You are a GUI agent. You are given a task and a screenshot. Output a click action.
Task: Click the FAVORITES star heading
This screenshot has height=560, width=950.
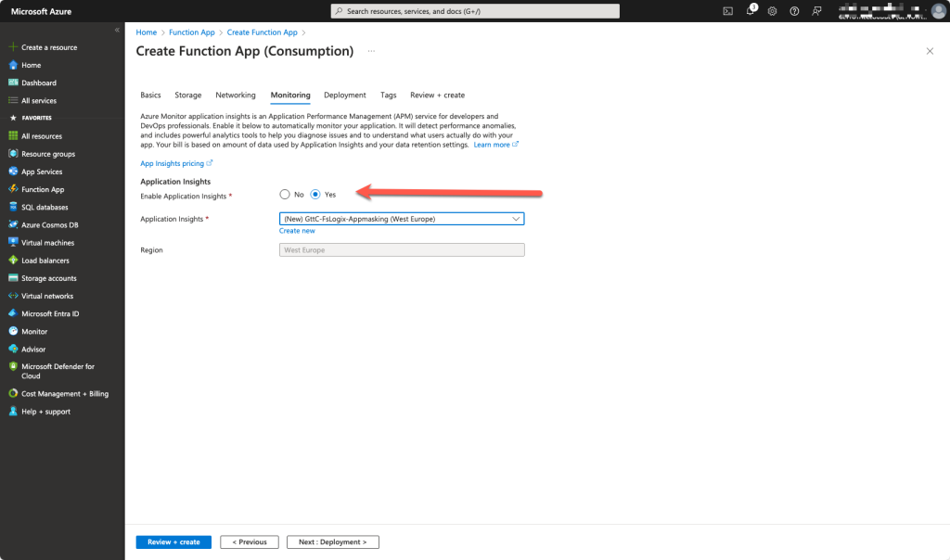[31, 118]
